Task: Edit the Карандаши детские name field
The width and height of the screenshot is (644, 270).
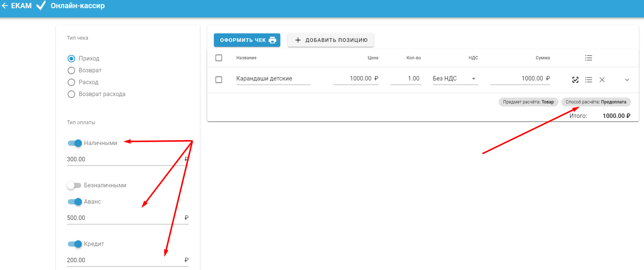Action: pos(273,79)
